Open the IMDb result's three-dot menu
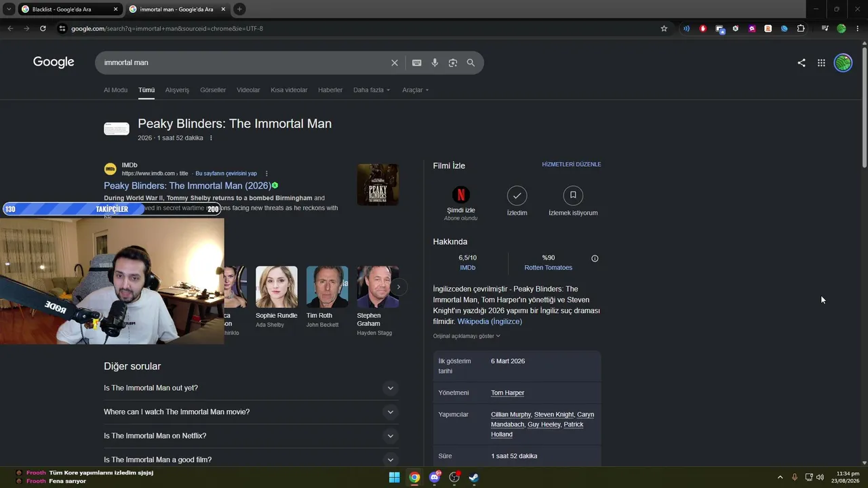The height and width of the screenshot is (488, 868). coord(267,174)
